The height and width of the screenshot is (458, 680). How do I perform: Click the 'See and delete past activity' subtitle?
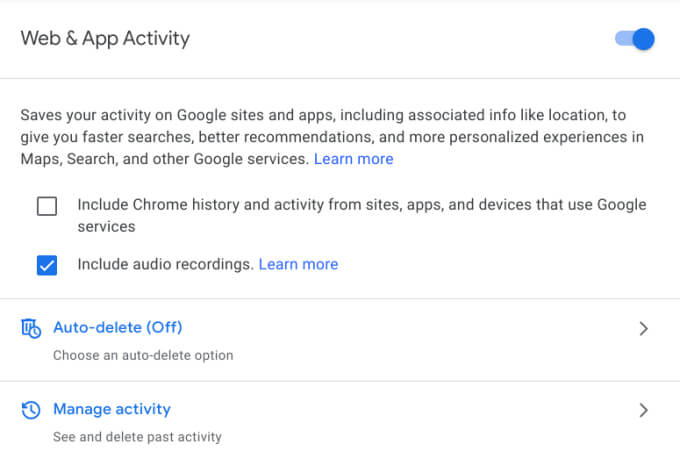pyautogui.click(x=137, y=437)
